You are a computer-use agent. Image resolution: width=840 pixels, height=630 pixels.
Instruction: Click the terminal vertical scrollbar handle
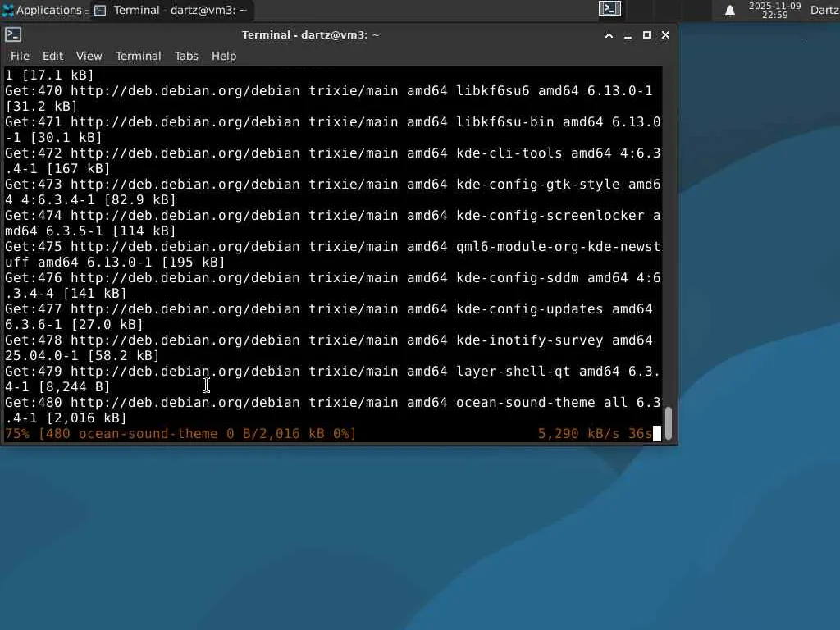click(x=668, y=423)
